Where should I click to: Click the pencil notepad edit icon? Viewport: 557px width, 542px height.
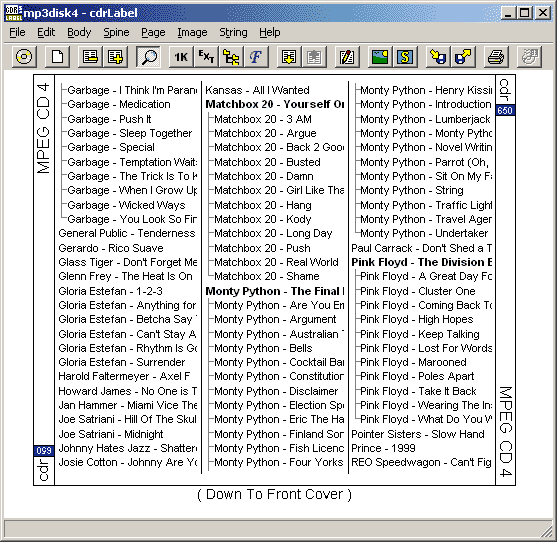click(x=347, y=57)
